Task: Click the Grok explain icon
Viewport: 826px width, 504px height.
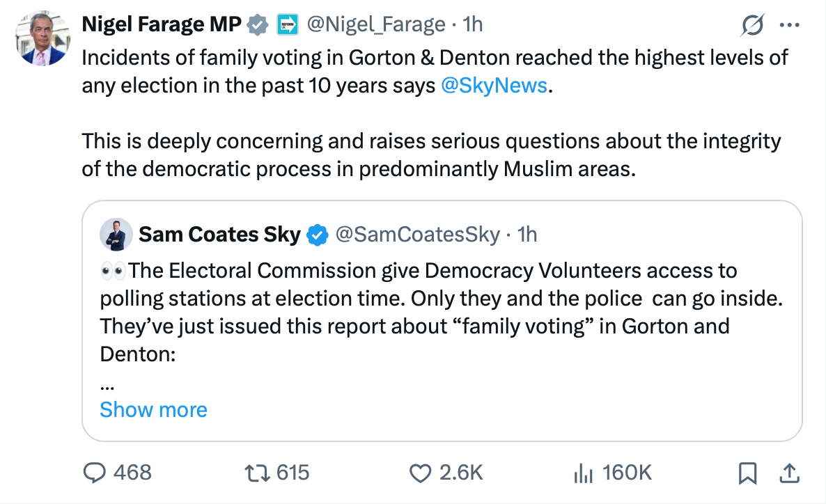Action: pyautogui.click(x=753, y=26)
